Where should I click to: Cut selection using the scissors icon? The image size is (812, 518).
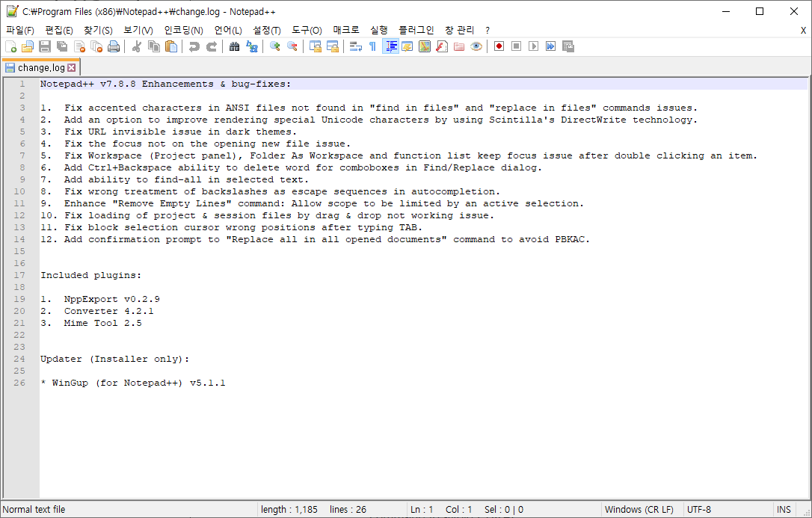tap(137, 46)
